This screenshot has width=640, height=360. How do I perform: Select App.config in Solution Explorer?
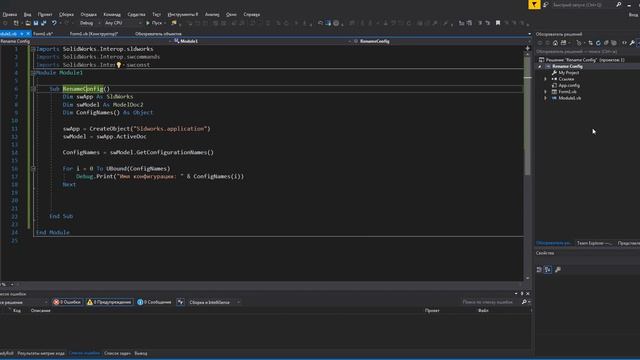[569, 86]
